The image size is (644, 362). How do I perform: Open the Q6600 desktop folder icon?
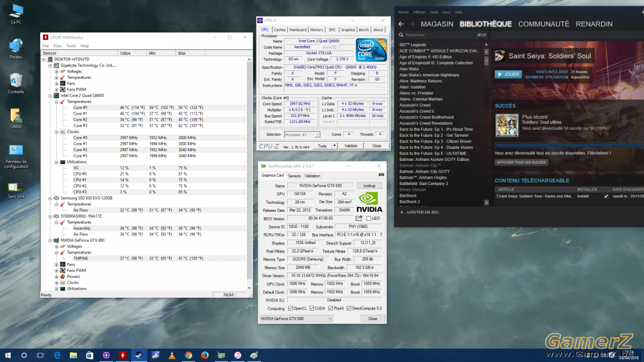click(x=16, y=119)
